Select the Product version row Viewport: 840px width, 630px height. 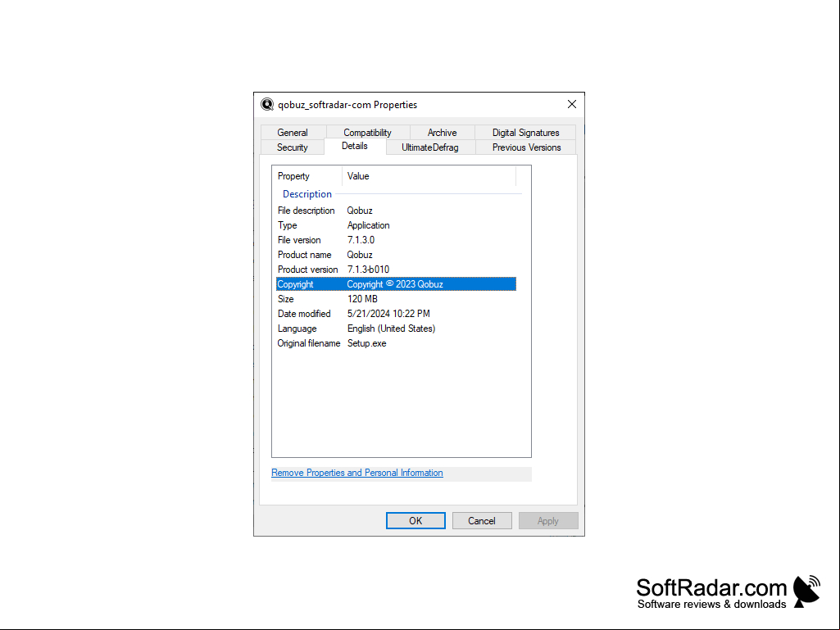(396, 270)
